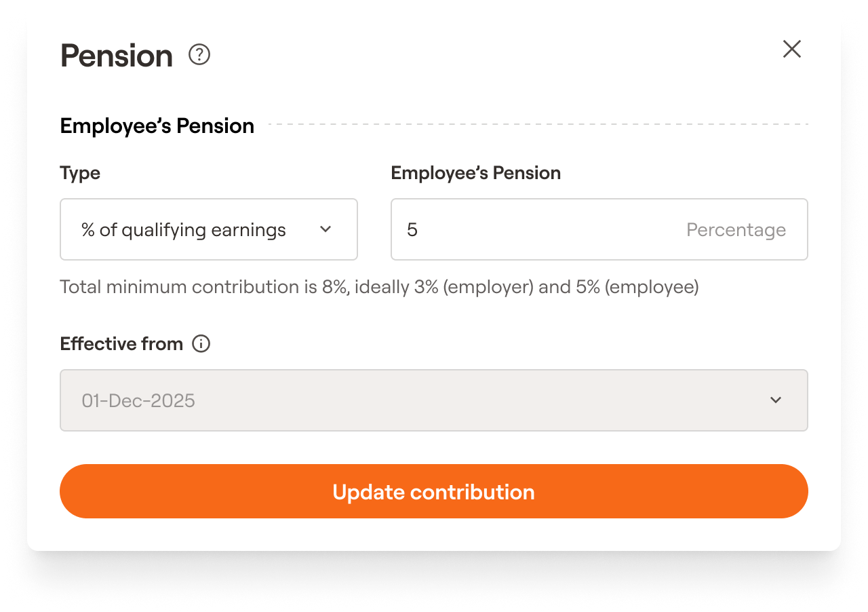Screen dimensions: 868x612
Task: Click the info icon next to Effective from
Action: click(x=201, y=344)
